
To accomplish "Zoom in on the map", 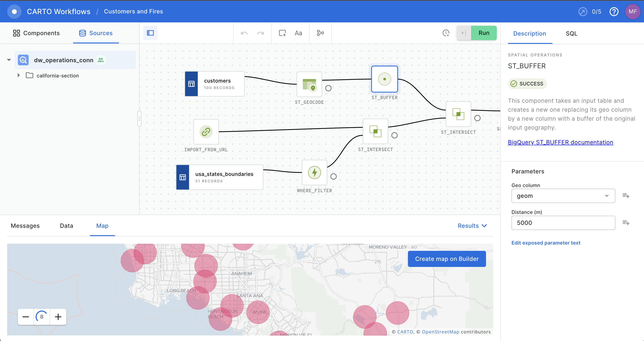I will [x=58, y=317].
